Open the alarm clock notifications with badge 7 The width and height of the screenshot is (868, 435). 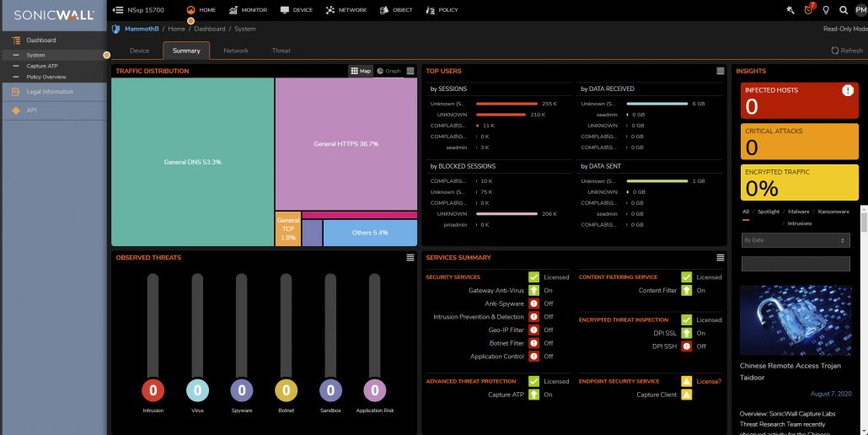click(809, 9)
